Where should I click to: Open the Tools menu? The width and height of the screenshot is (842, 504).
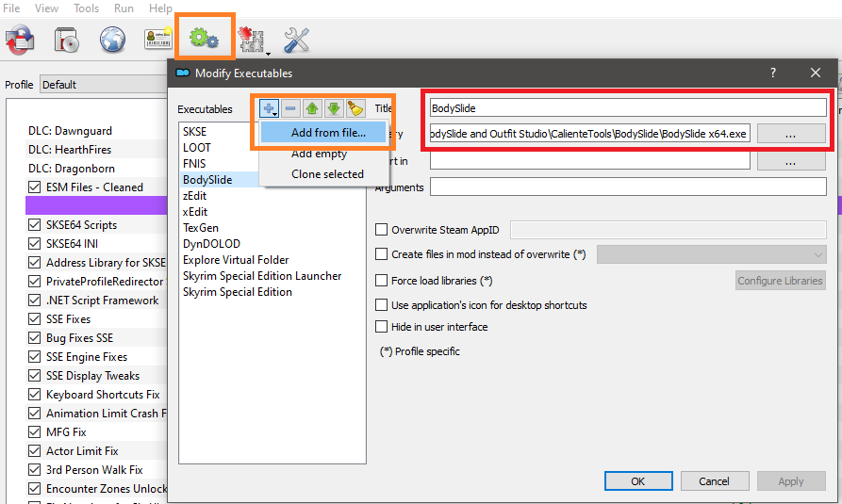pos(87,8)
